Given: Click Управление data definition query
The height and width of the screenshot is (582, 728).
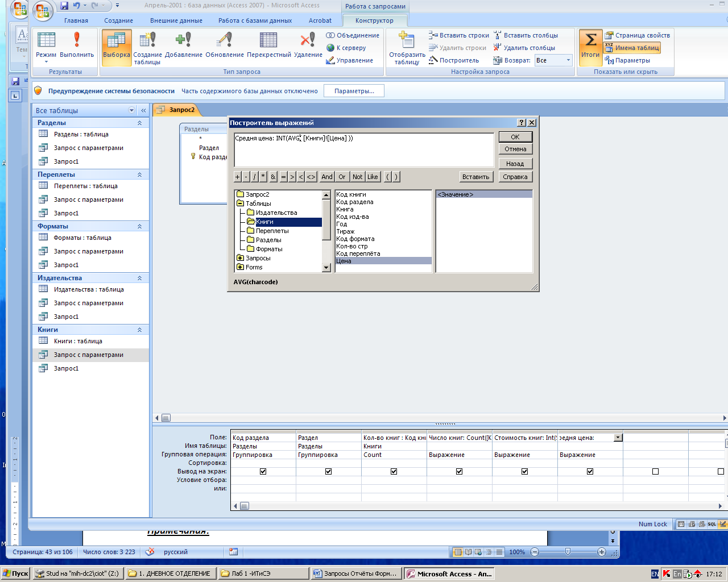Looking at the screenshot, I should pyautogui.click(x=350, y=60).
